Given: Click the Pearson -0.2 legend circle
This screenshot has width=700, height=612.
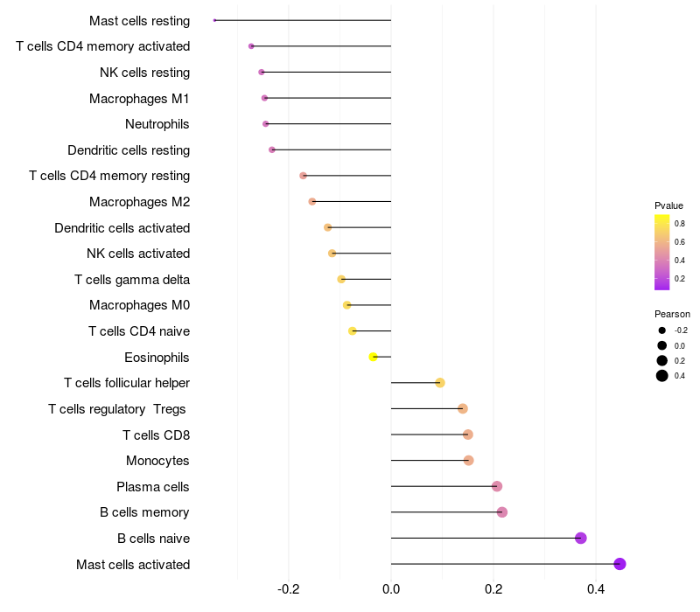Looking at the screenshot, I should click(x=662, y=330).
